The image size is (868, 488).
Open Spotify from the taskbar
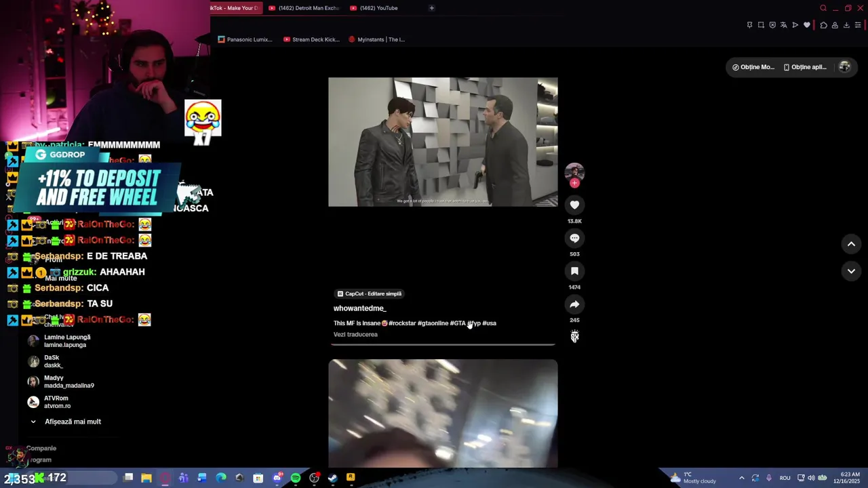(x=296, y=478)
